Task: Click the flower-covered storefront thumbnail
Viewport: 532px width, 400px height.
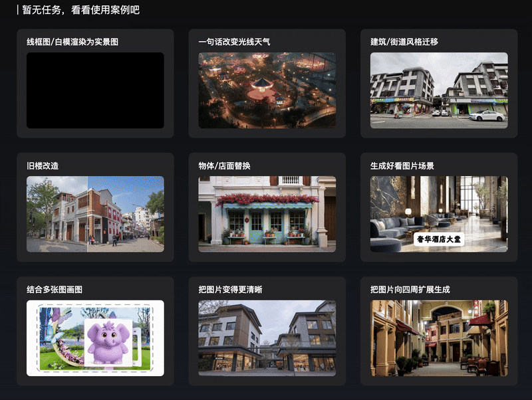Action: point(267,214)
